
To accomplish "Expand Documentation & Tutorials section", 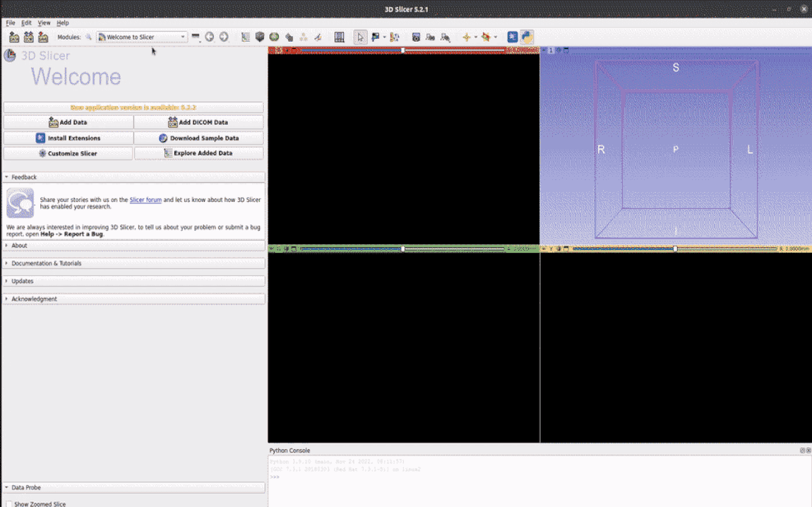I will click(134, 263).
